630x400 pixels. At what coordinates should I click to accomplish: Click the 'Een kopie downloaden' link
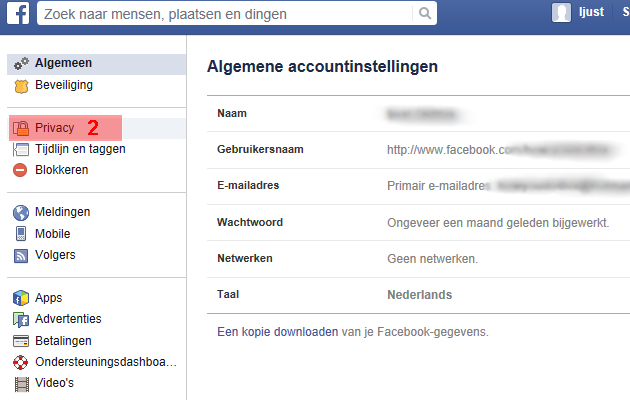click(278, 332)
